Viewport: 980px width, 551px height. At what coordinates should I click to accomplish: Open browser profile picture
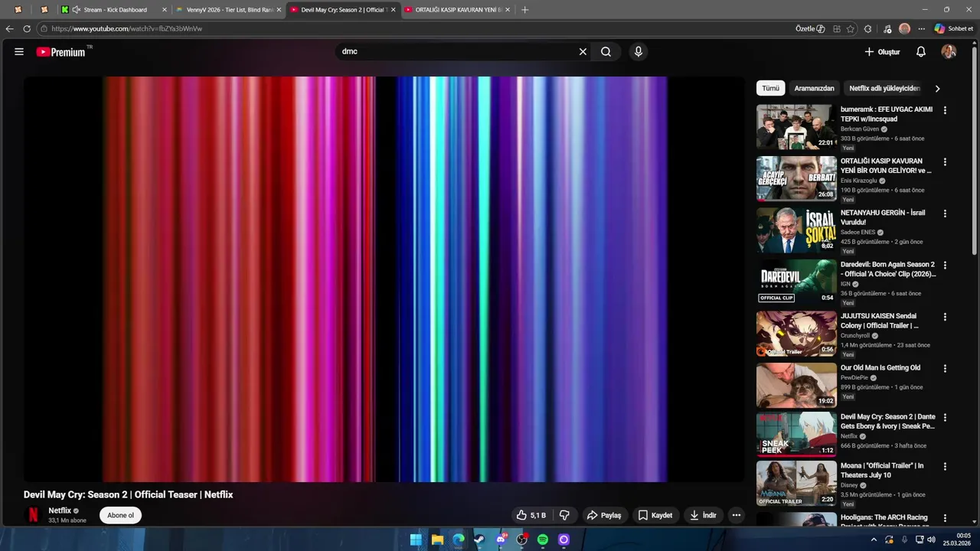pyautogui.click(x=905, y=28)
